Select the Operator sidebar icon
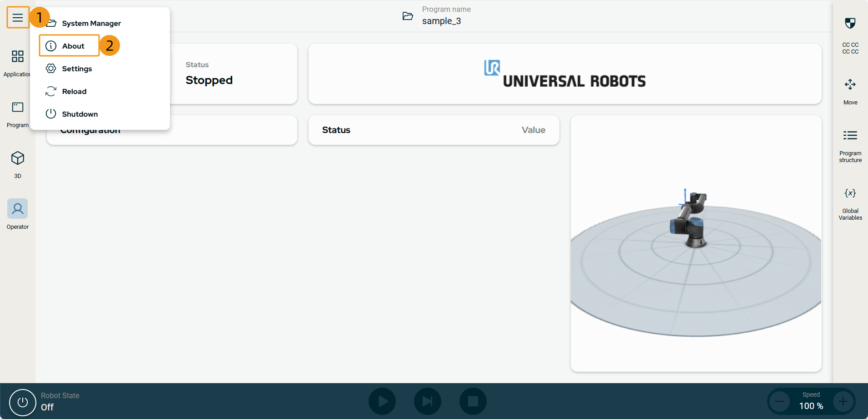The height and width of the screenshot is (419, 868). pyautogui.click(x=18, y=209)
